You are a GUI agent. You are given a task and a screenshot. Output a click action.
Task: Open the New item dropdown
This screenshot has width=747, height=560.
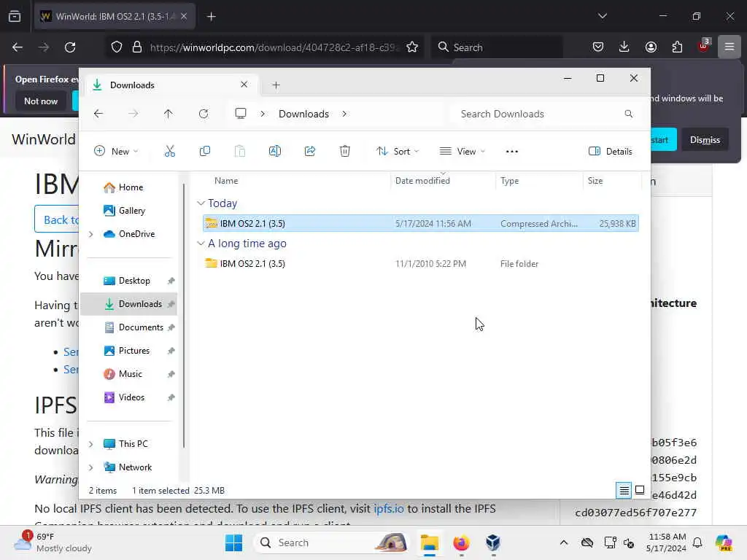tap(116, 152)
